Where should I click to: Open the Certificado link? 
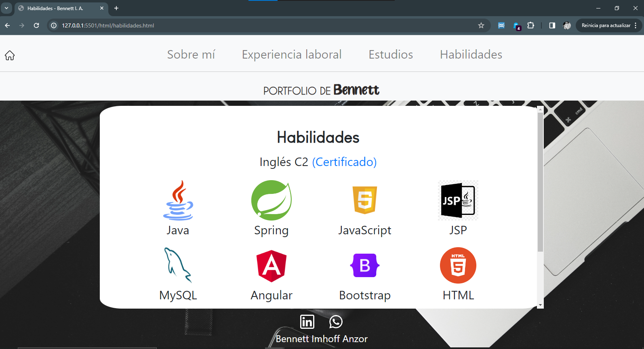[x=344, y=162]
